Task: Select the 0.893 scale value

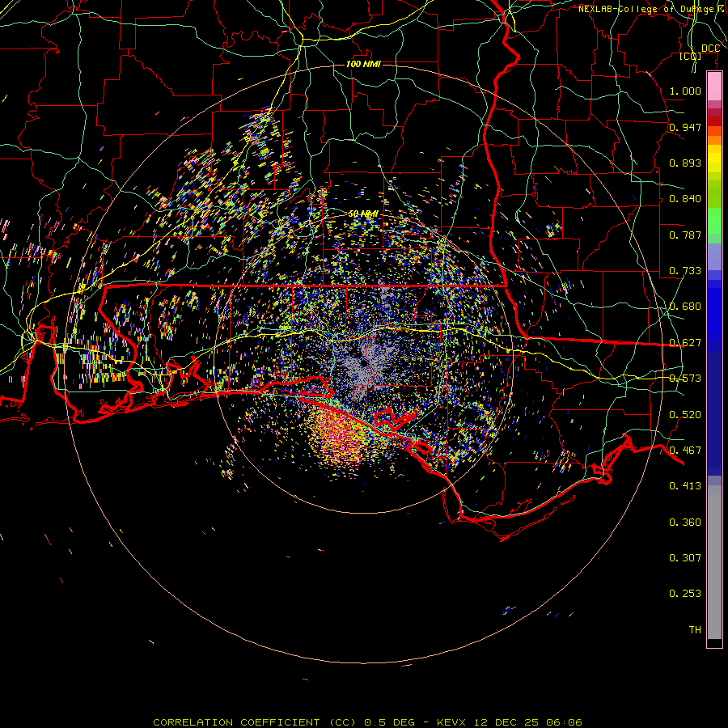Action: pyautogui.click(x=685, y=163)
